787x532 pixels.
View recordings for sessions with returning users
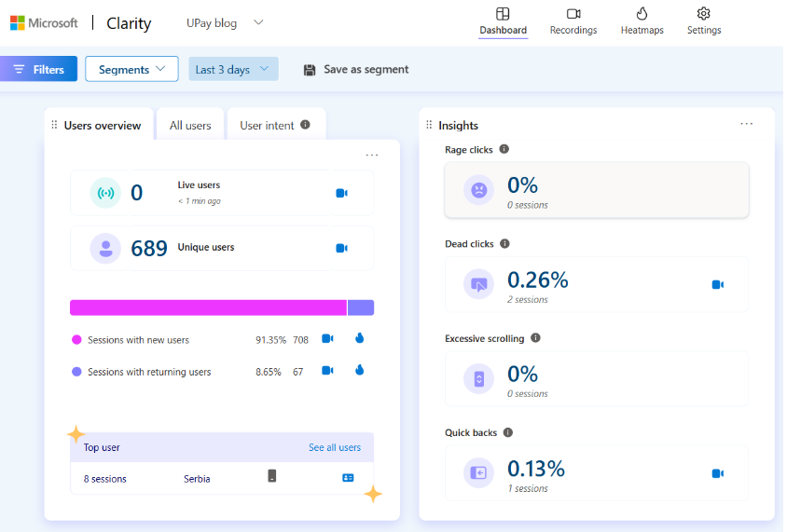click(x=327, y=371)
